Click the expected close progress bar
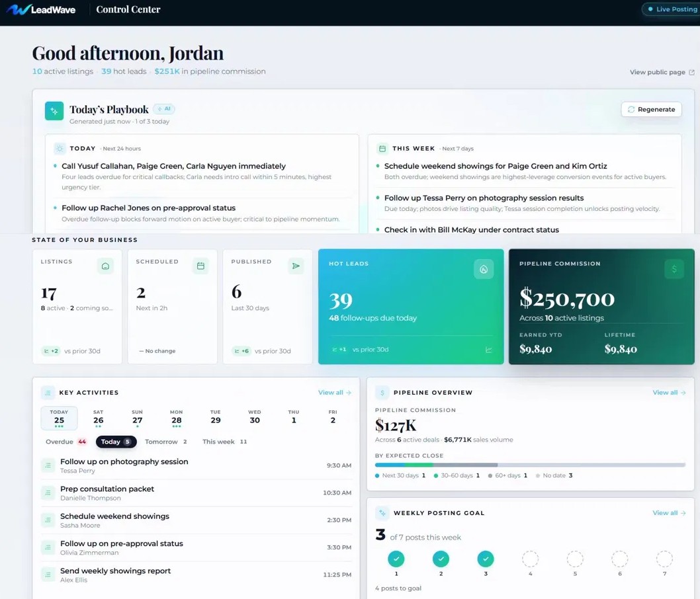 (531, 465)
